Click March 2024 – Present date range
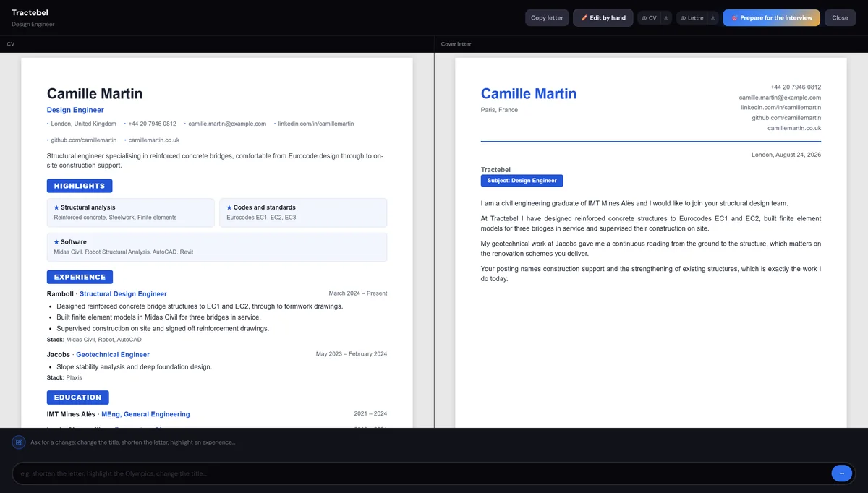Screen dimensions: 868x493 358,293
